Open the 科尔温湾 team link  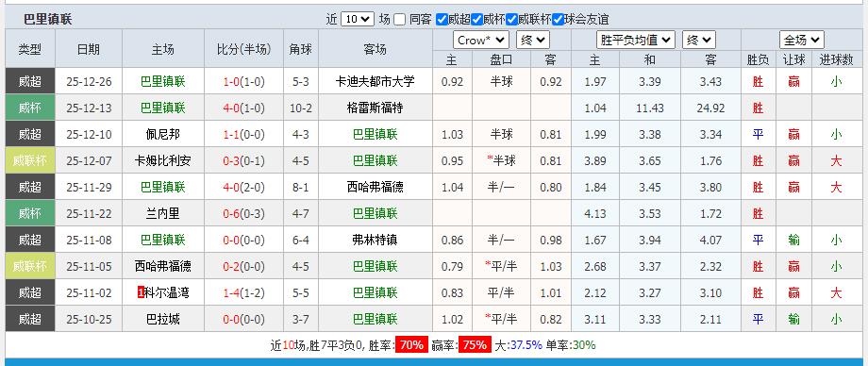point(167,293)
